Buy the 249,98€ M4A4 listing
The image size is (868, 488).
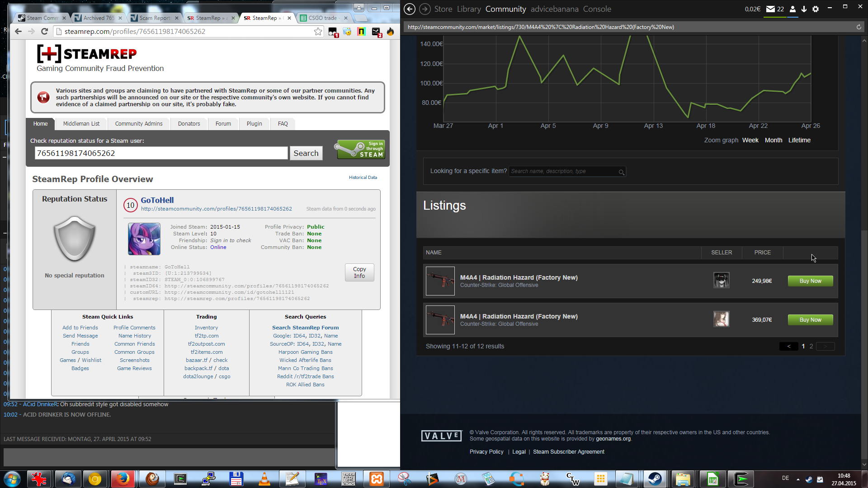[x=810, y=281]
